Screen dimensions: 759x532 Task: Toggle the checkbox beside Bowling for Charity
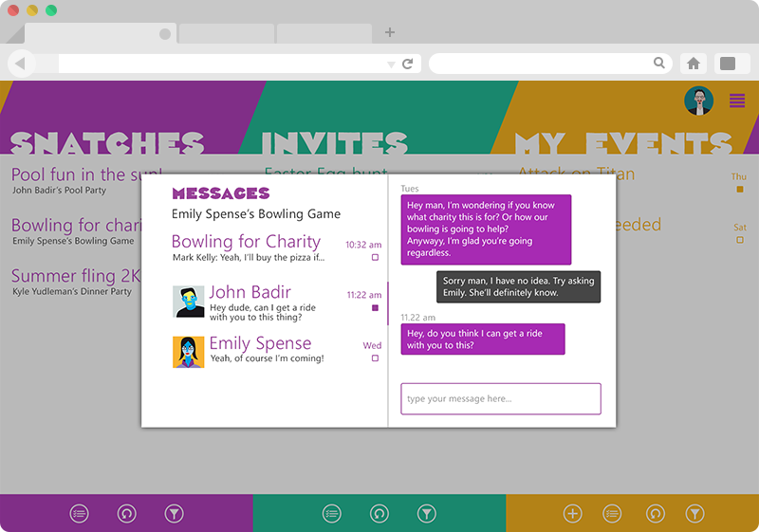(x=375, y=257)
